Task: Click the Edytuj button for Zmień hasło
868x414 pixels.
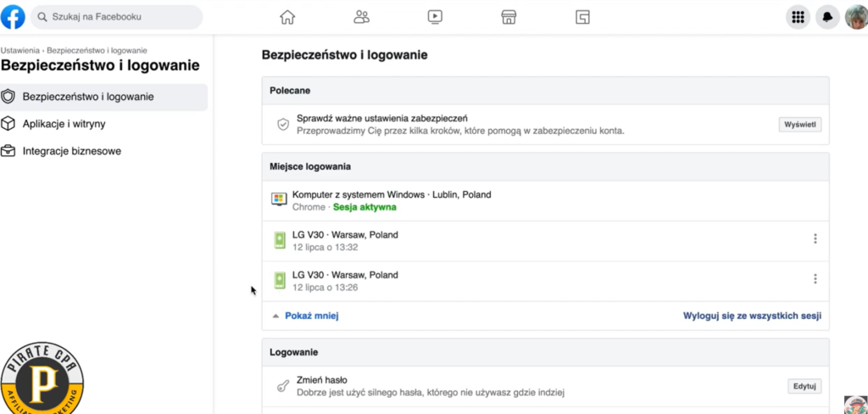Action: tap(804, 386)
